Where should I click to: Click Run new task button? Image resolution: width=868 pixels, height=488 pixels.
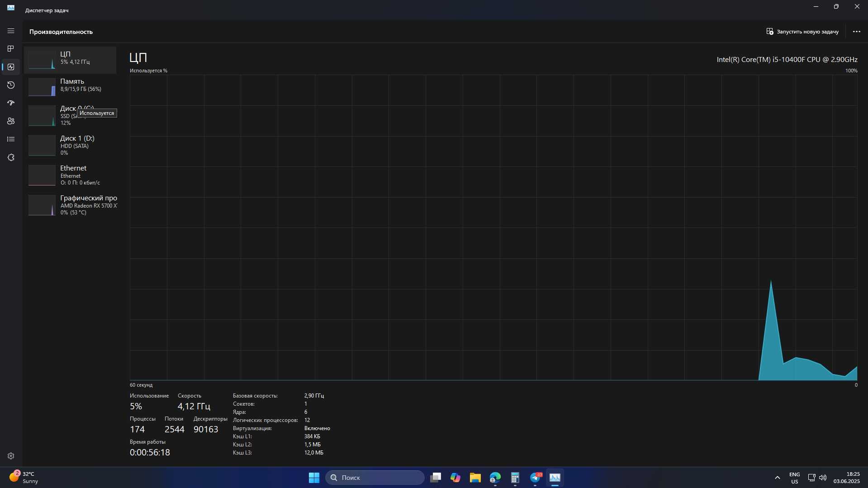coord(802,32)
